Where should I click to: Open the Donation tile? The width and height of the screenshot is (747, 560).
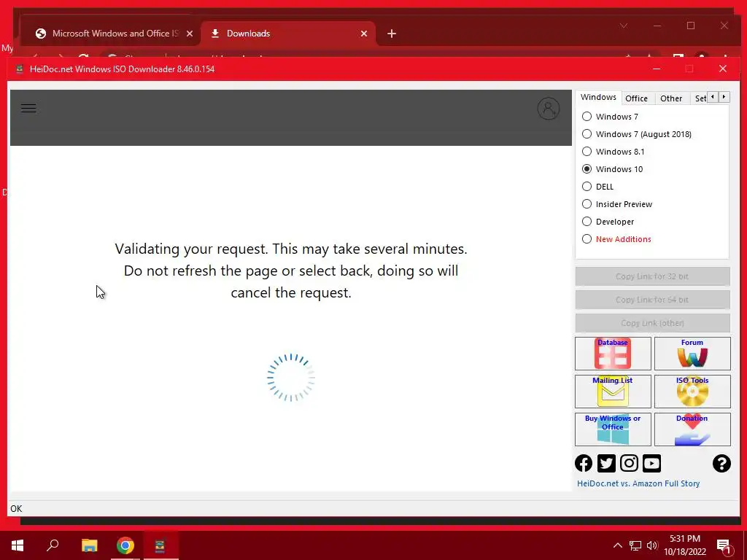point(692,429)
